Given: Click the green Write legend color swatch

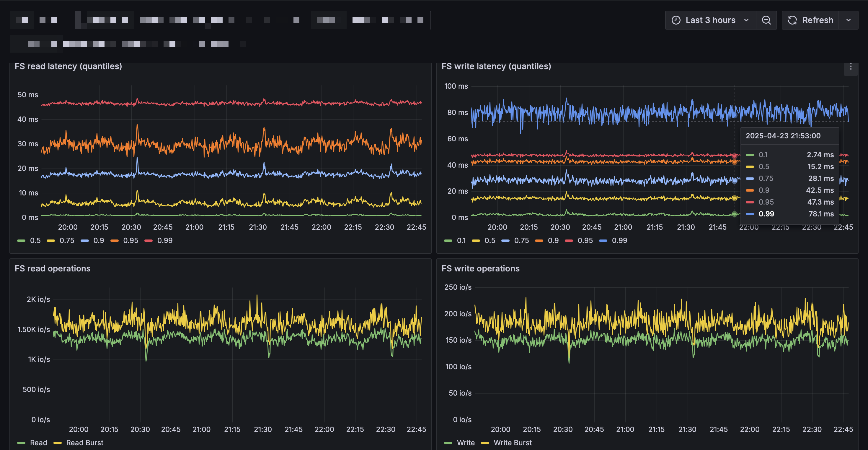Looking at the screenshot, I should [x=448, y=443].
